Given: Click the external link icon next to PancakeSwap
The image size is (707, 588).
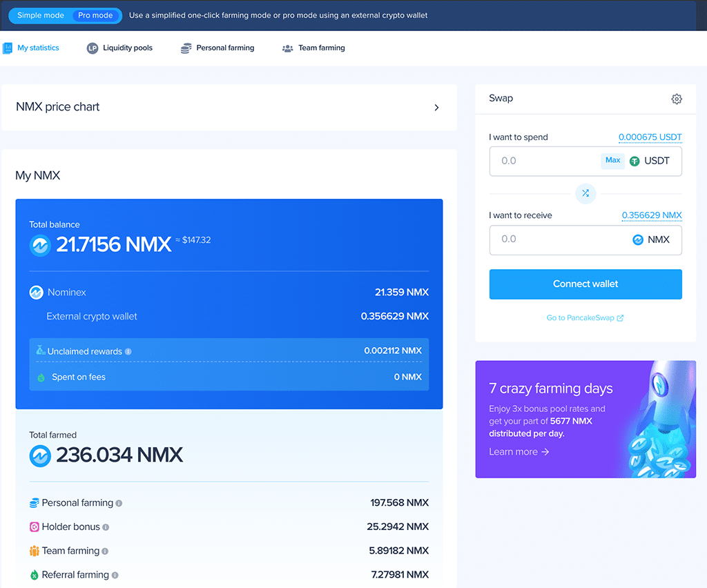Looking at the screenshot, I should [620, 317].
